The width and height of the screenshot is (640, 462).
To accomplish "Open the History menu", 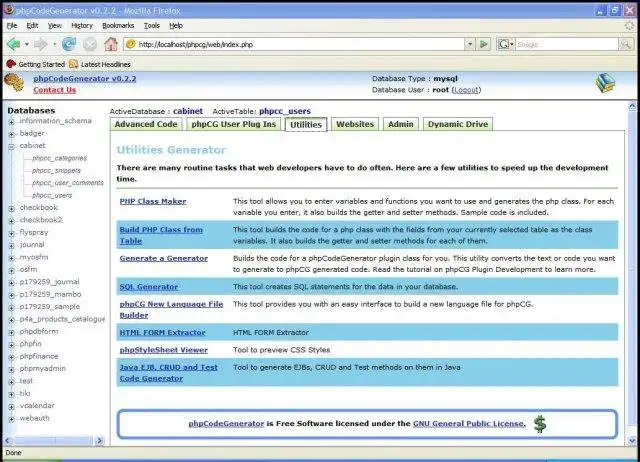I will pyautogui.click(x=82, y=26).
